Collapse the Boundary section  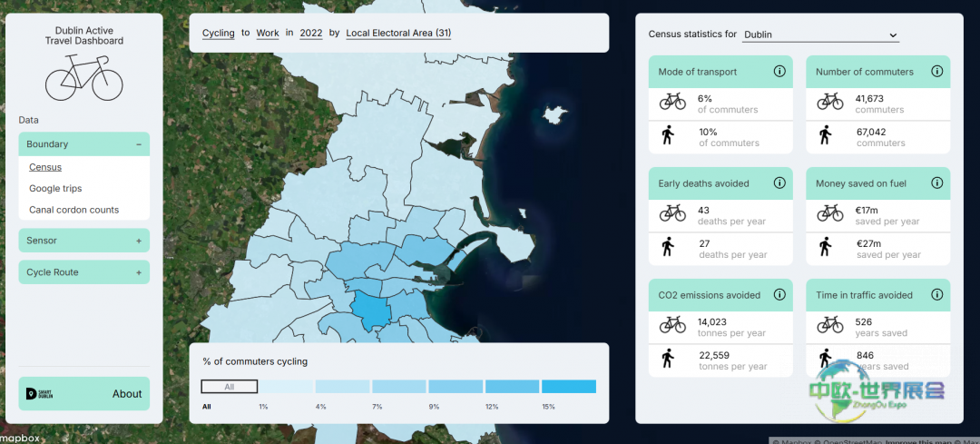[x=83, y=143]
